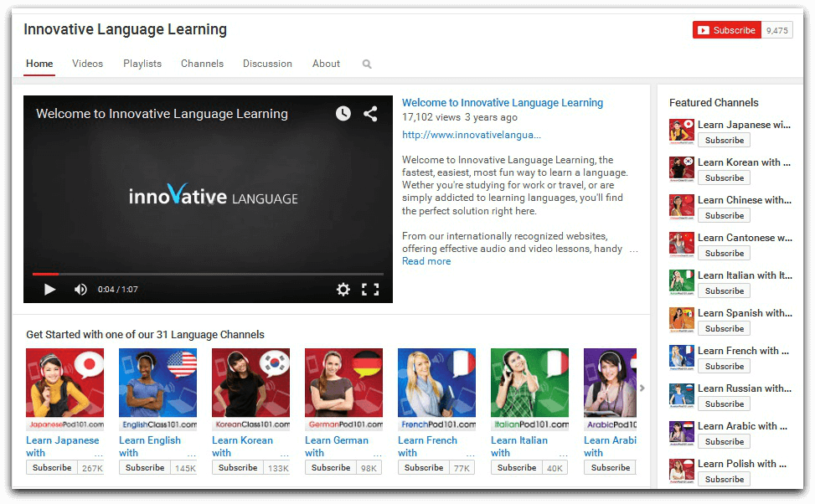Click Read more to expand description
This screenshot has height=504, width=815.
point(426,261)
